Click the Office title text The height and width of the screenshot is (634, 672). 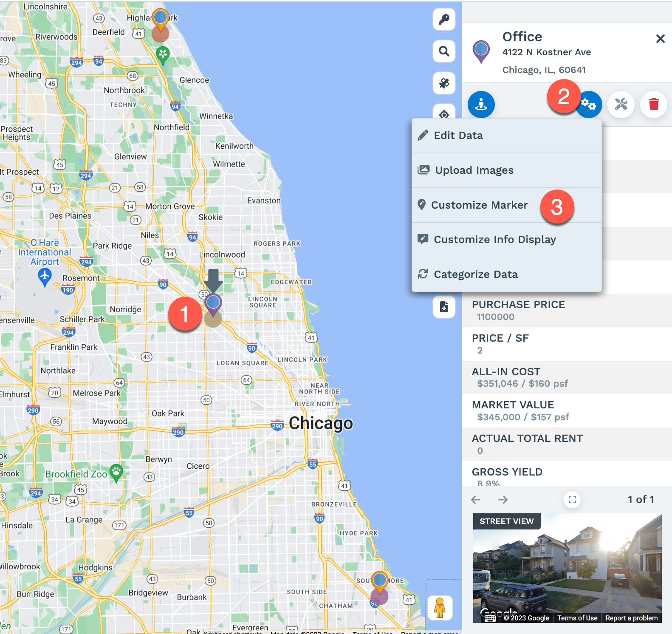point(522,37)
